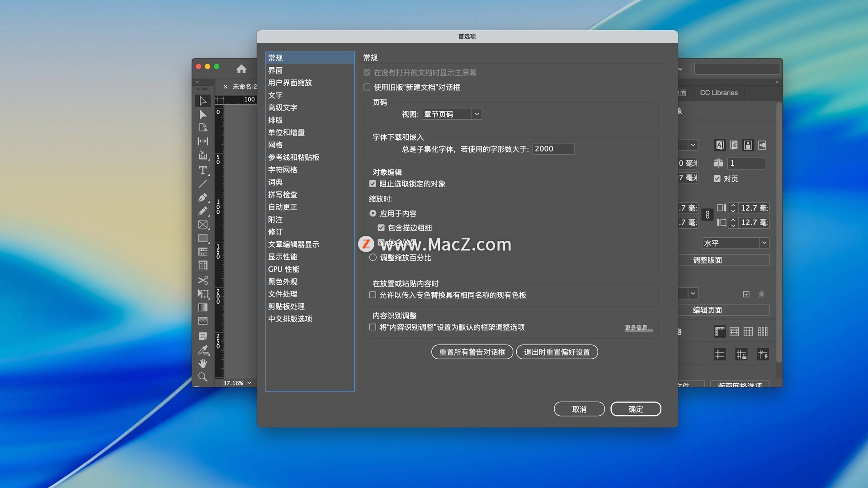Viewport: 868px width, 488px height.
Task: Select the Gradient Feather tool
Action: click(x=203, y=321)
